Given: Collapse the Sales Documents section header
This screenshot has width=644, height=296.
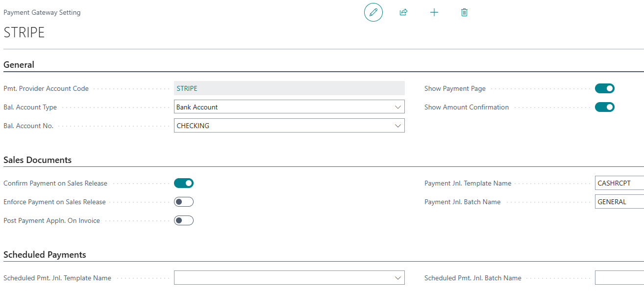Looking at the screenshot, I should click(x=38, y=160).
